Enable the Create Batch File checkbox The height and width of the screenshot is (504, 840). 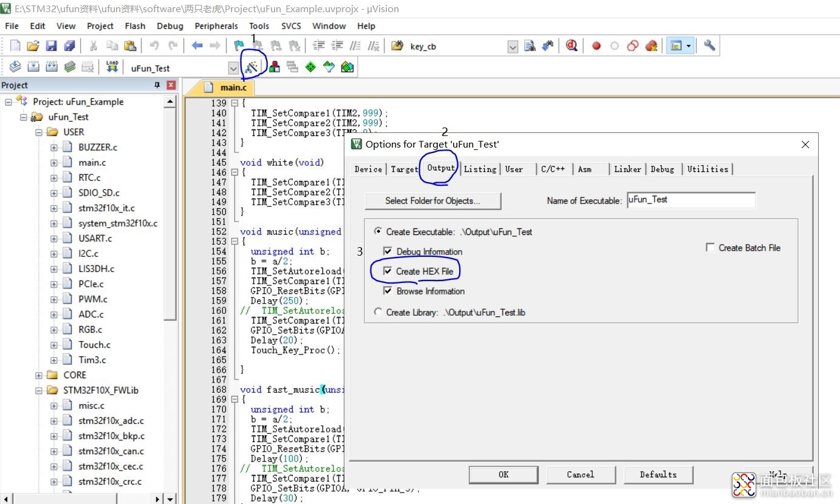710,248
